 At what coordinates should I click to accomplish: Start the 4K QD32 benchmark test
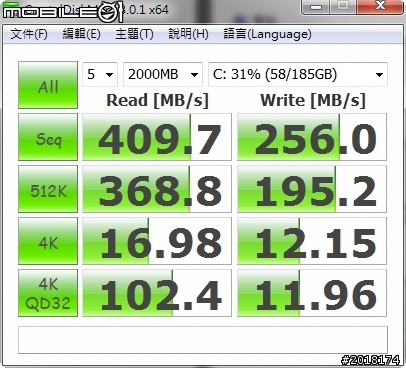(48, 293)
